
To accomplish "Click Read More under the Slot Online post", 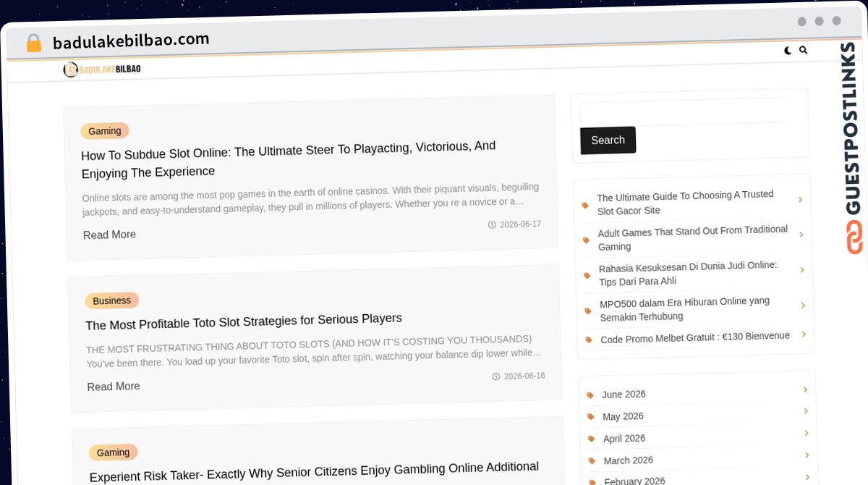I will coord(109,235).
